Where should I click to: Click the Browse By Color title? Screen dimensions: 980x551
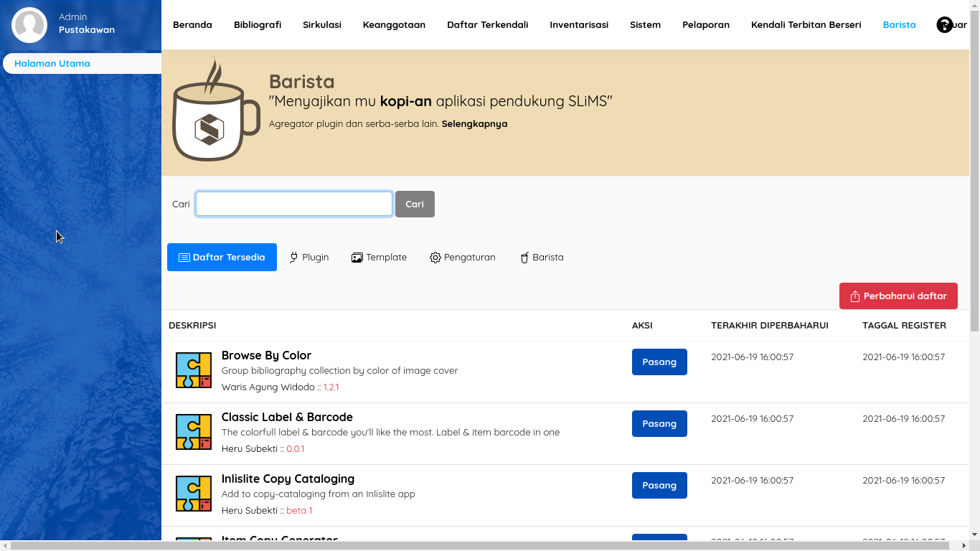click(x=266, y=355)
